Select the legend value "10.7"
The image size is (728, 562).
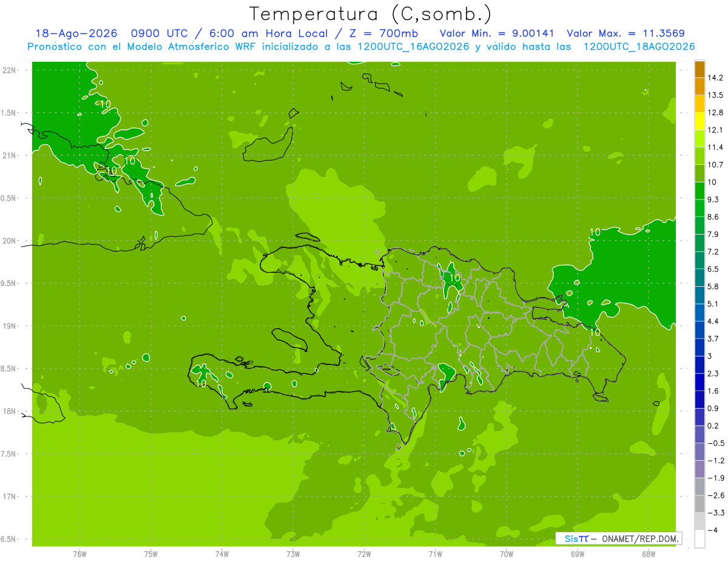pyautogui.click(x=716, y=165)
